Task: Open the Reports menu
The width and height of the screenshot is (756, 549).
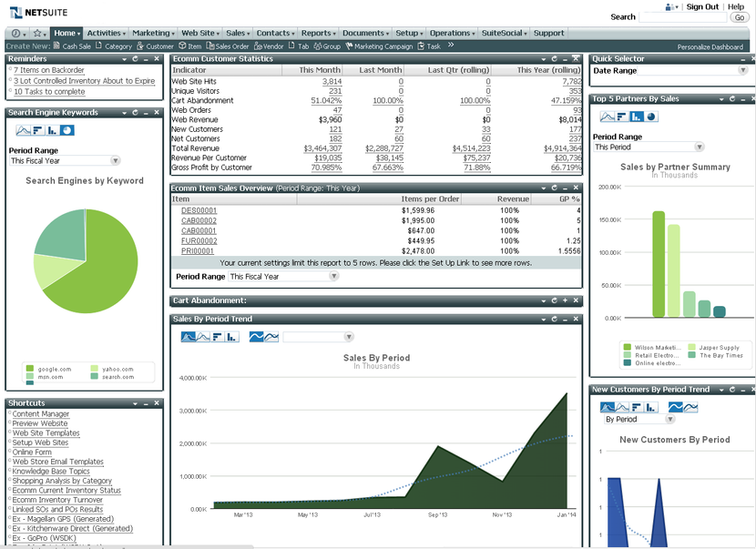Action: pos(319,34)
